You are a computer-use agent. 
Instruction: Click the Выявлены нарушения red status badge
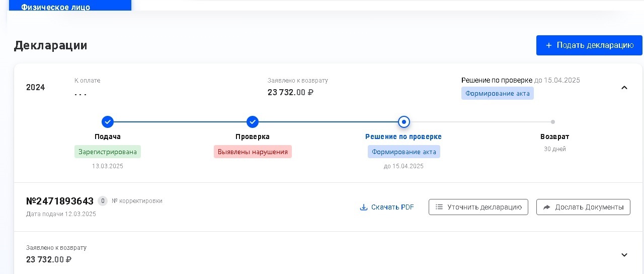click(x=253, y=152)
